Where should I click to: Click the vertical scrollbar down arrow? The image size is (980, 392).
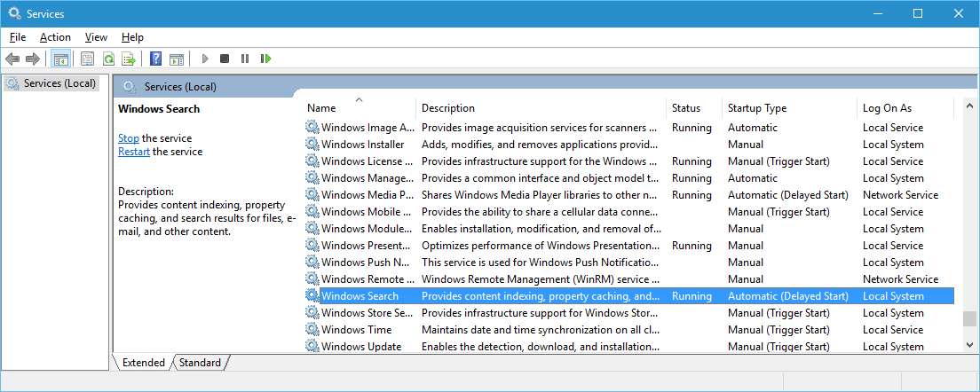[x=970, y=342]
